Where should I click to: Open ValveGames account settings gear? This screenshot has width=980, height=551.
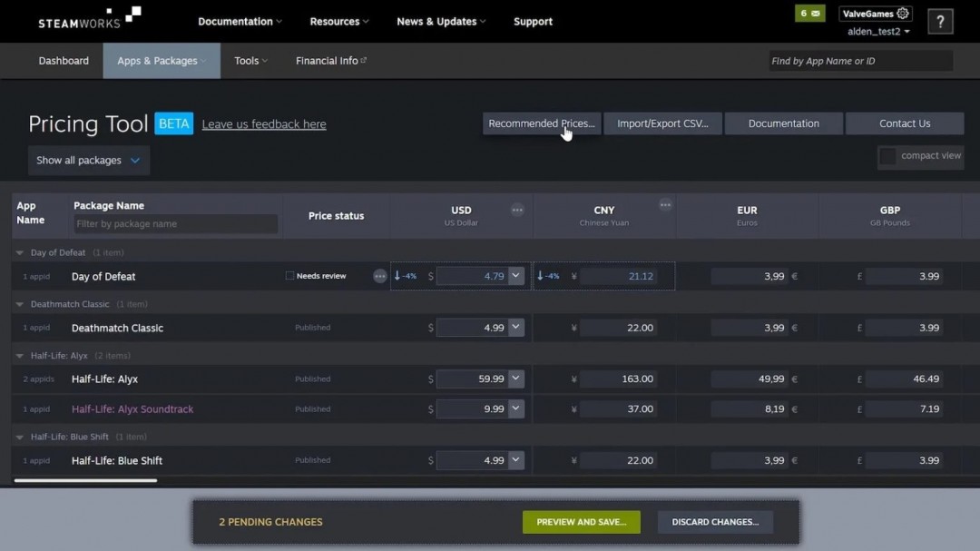[x=902, y=13]
